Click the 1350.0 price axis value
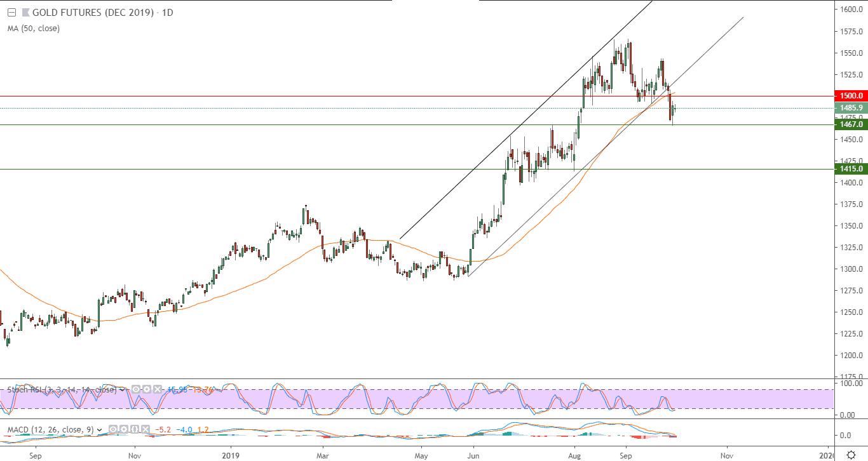This screenshot has height=461, width=868. [x=850, y=226]
